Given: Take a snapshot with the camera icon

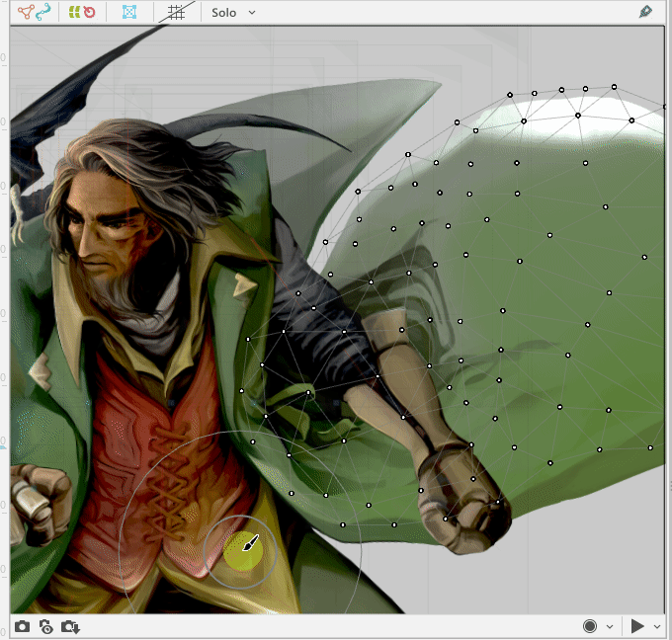Looking at the screenshot, I should (23, 627).
